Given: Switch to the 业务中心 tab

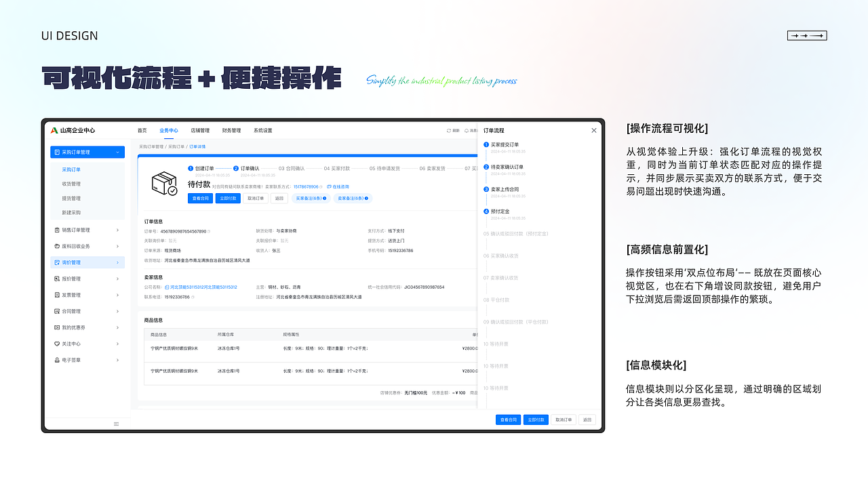Looking at the screenshot, I should click(169, 131).
